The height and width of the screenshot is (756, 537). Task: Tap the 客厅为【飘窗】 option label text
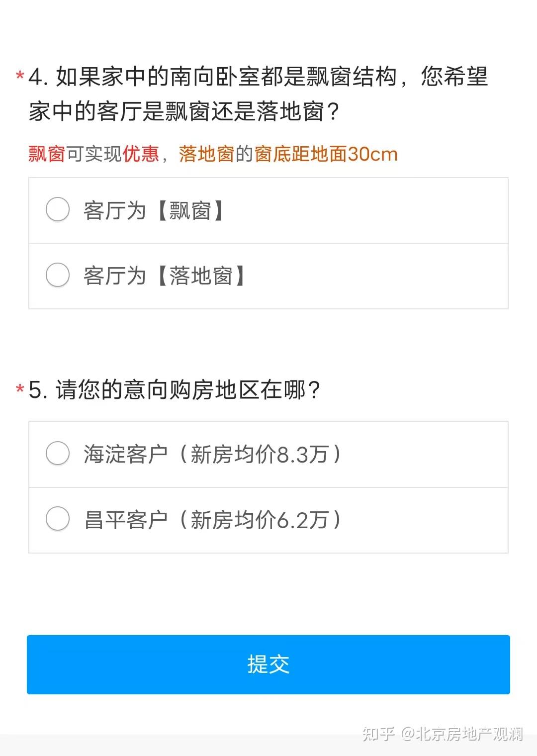[154, 210]
